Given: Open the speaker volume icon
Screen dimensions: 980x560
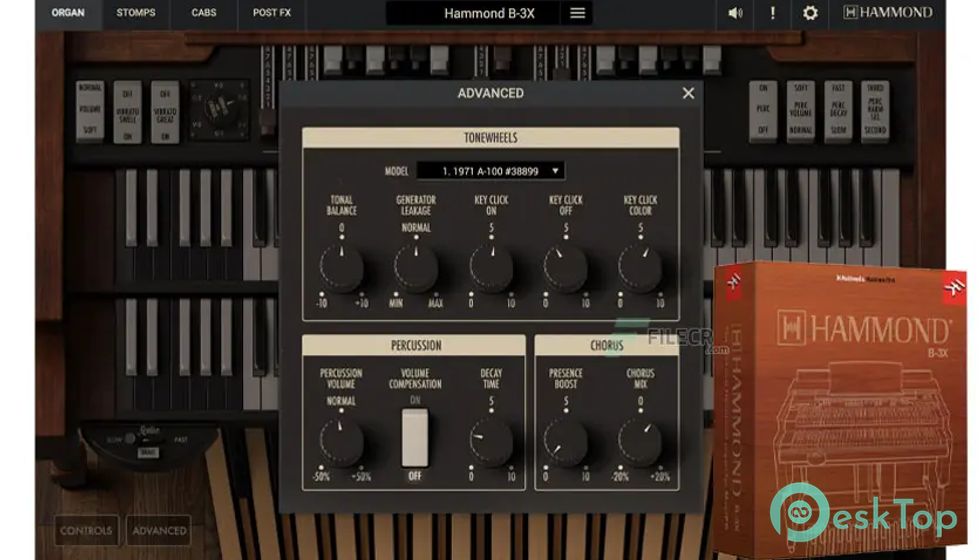Looking at the screenshot, I should point(736,12).
